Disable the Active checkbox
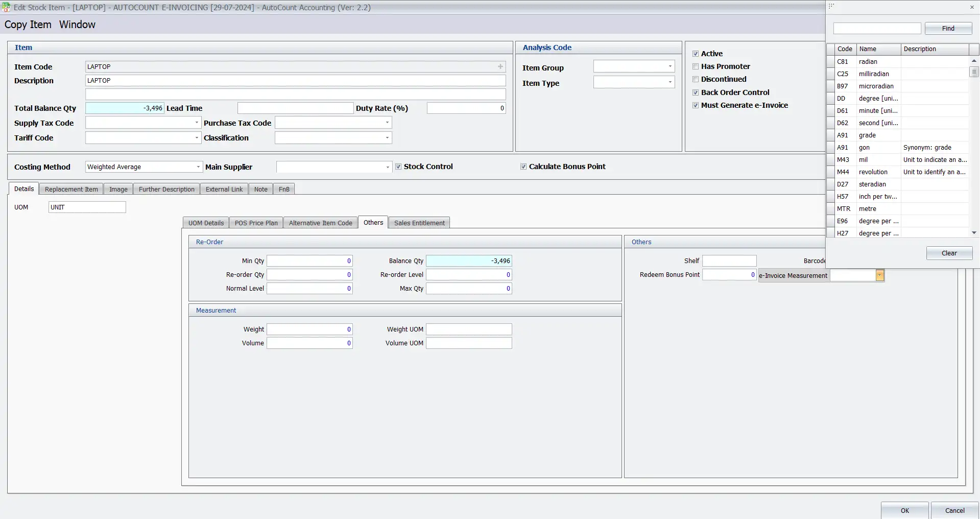980x519 pixels. [x=696, y=53]
